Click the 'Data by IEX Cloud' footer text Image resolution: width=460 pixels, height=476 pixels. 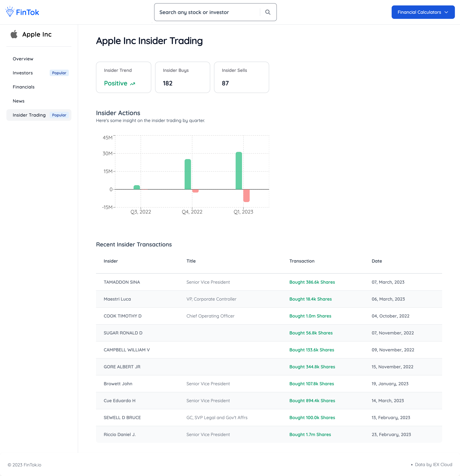click(433, 465)
